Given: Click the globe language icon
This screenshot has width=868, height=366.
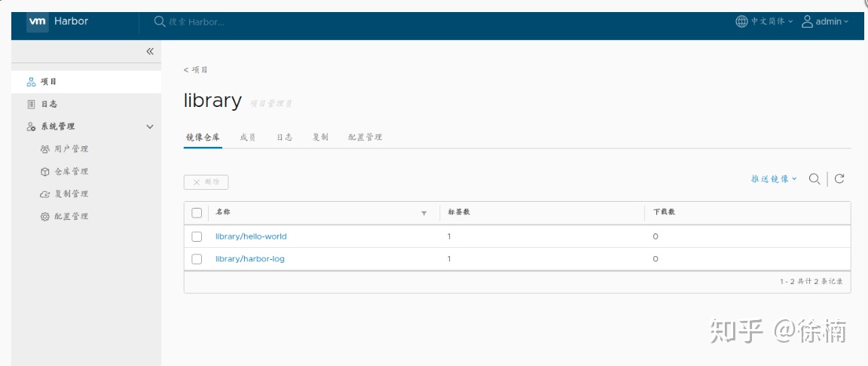Looking at the screenshot, I should tap(741, 22).
